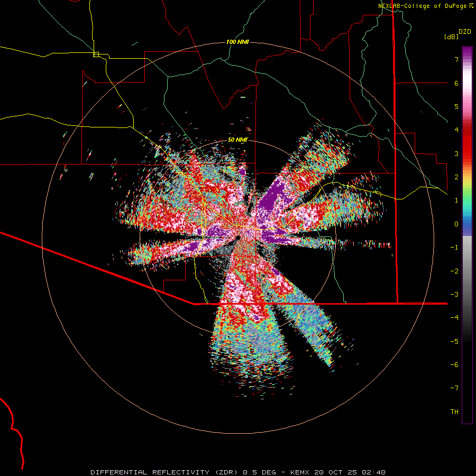Click the -4 value on the color scale
This screenshot has height=476, width=476.
coord(454,317)
